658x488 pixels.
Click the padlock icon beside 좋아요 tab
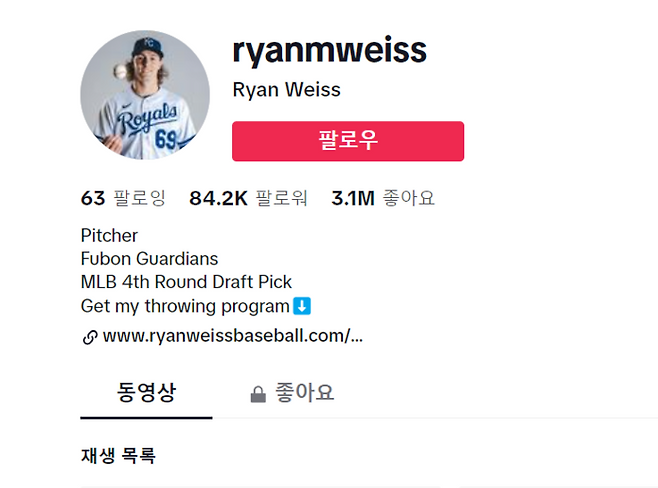[258, 394]
